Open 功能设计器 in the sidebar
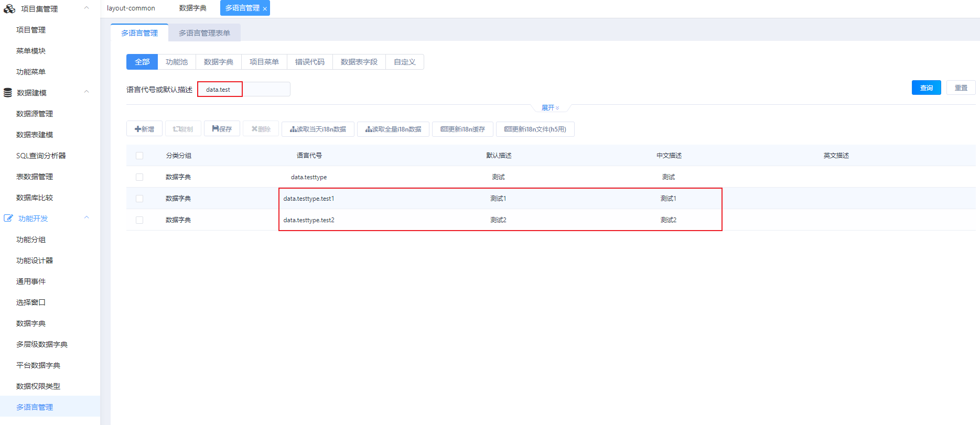The image size is (980, 425). pos(35,260)
